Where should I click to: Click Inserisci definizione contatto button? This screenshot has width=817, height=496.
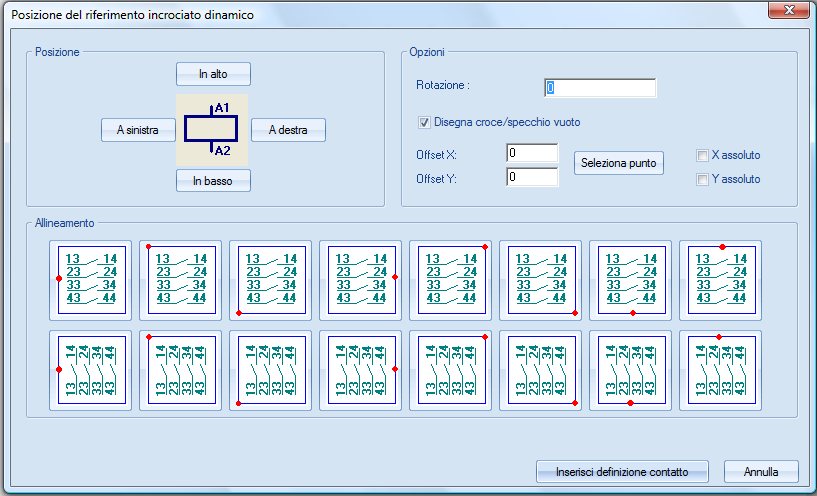pos(622,472)
